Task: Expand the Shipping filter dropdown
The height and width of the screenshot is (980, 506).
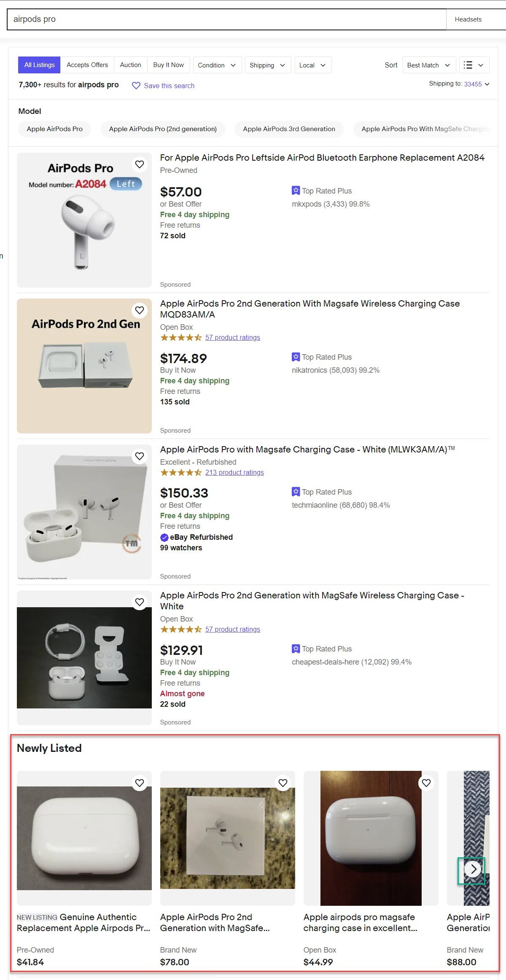Action: pyautogui.click(x=268, y=65)
